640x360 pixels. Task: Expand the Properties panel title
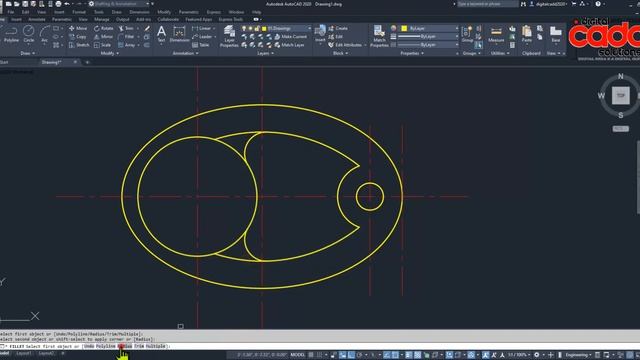tap(412, 53)
